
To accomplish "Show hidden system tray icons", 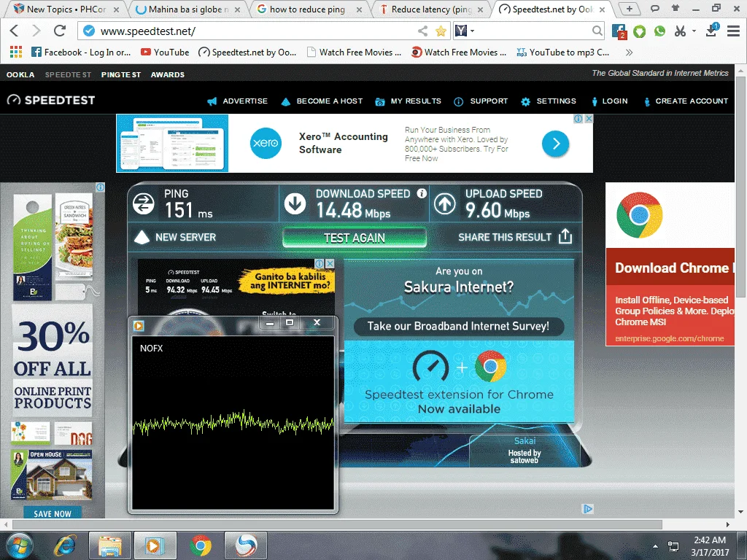I will (656, 546).
